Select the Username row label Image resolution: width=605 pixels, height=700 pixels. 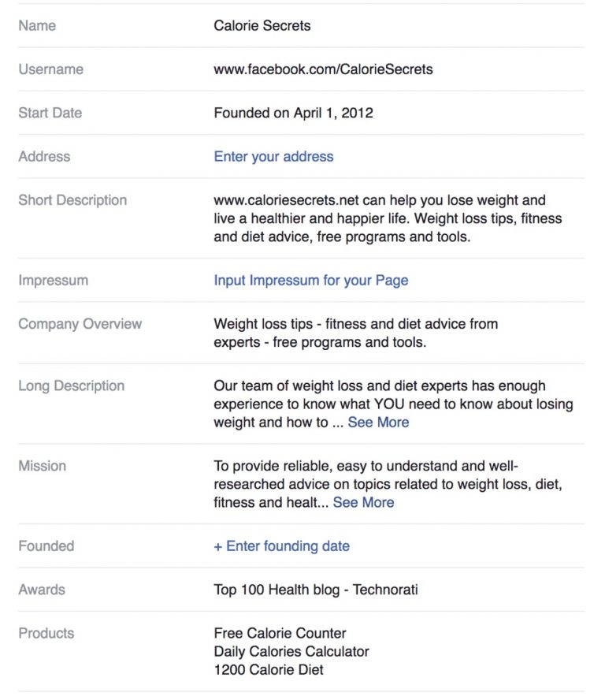pos(51,69)
